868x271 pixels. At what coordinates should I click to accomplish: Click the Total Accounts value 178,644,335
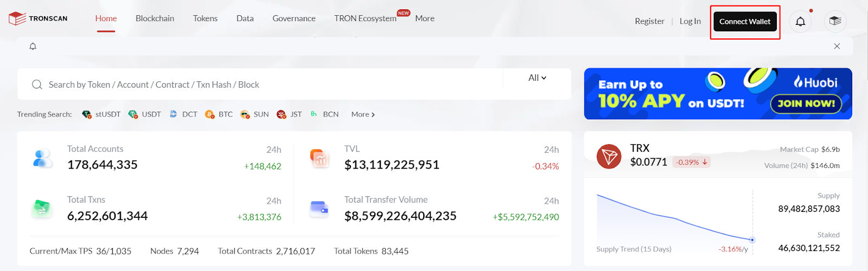[x=103, y=165]
